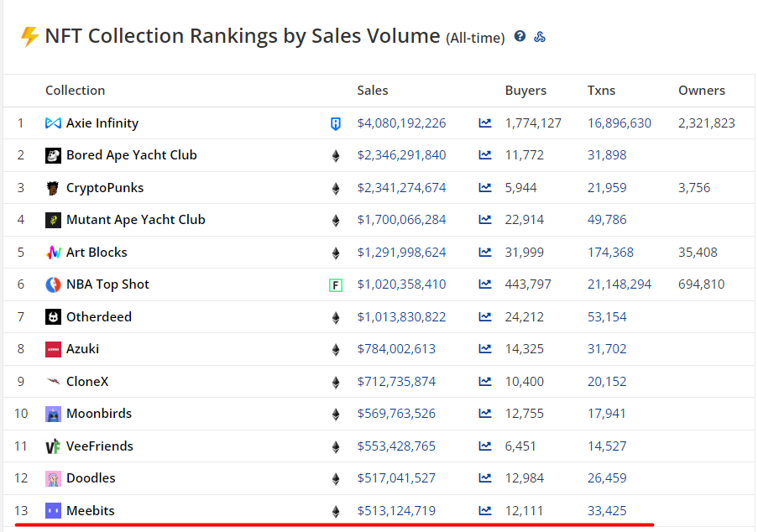Viewport: 758px width, 532px height.
Task: Click the share icon beside the title
Action: (540, 37)
